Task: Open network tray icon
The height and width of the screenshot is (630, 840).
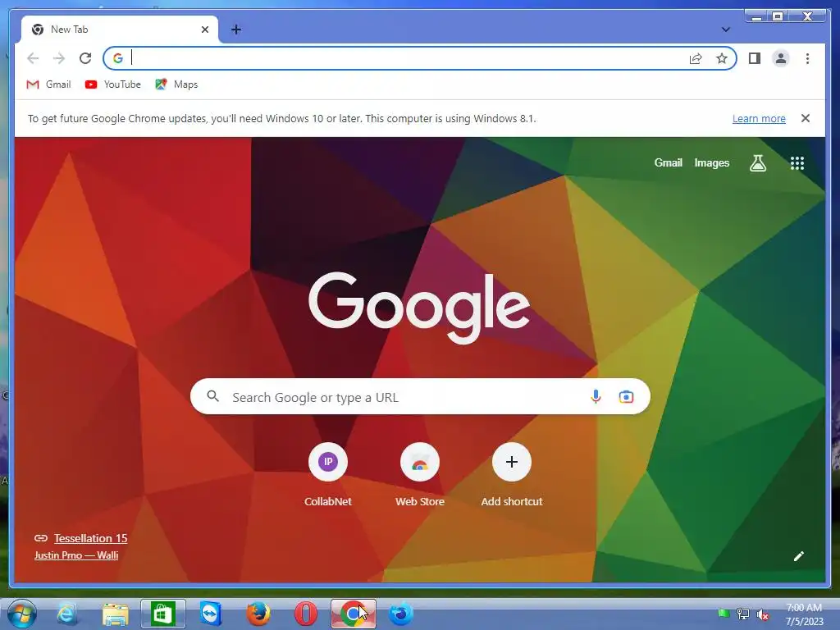Action: pyautogui.click(x=743, y=614)
